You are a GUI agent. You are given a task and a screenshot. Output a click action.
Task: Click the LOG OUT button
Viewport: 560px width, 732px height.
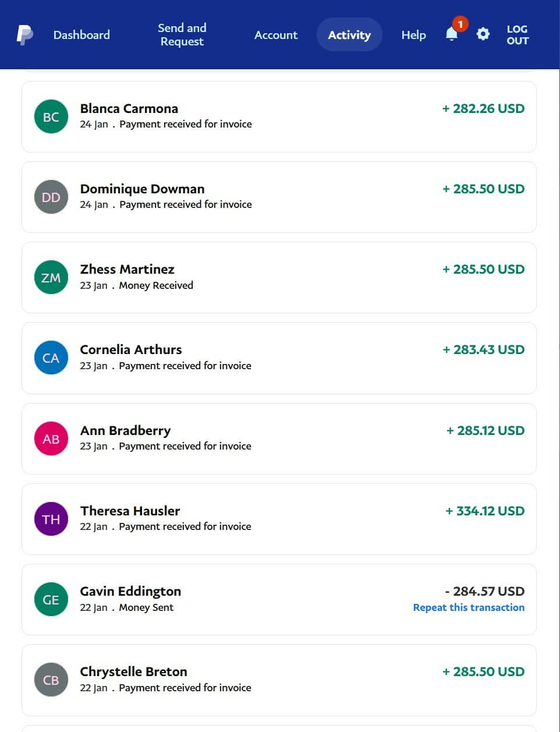pos(517,35)
